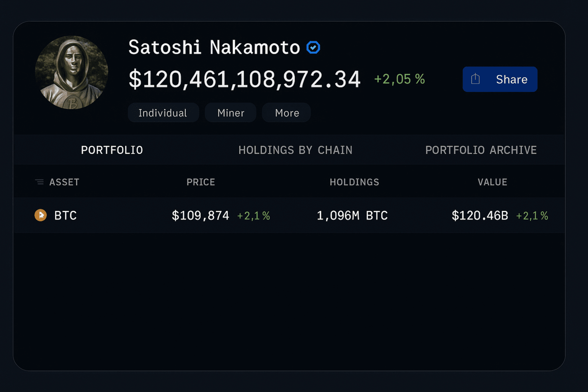Screen dimensions: 588x392
Task: Switch to the PORTFOLIO tab
Action: point(112,150)
